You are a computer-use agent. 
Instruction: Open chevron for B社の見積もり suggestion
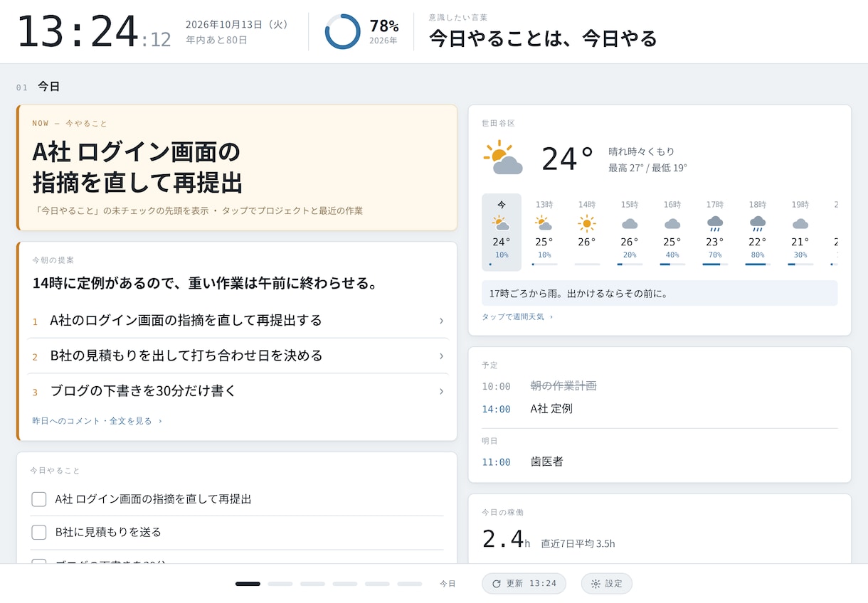pyautogui.click(x=441, y=356)
